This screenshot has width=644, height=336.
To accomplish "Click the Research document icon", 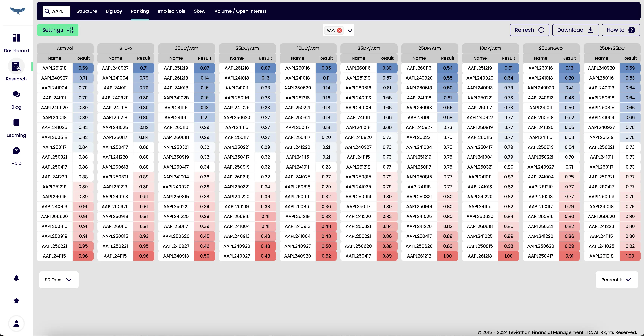I will pos(16,66).
